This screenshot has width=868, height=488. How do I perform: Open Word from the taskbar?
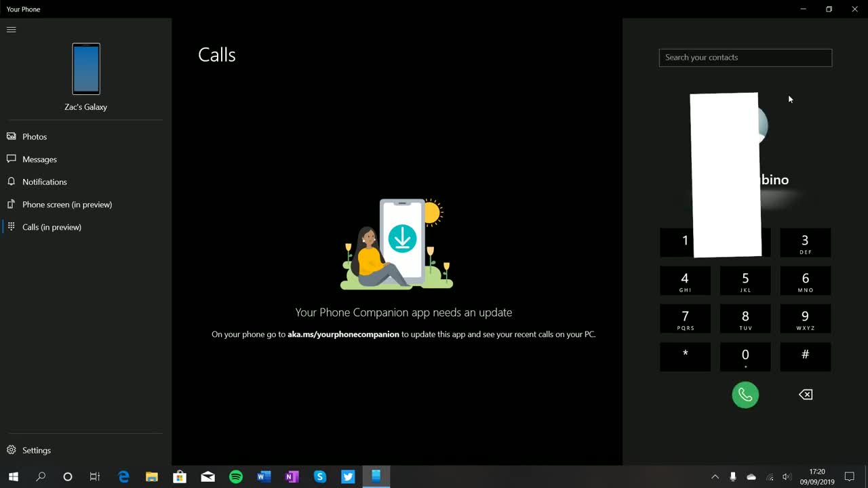point(264,476)
